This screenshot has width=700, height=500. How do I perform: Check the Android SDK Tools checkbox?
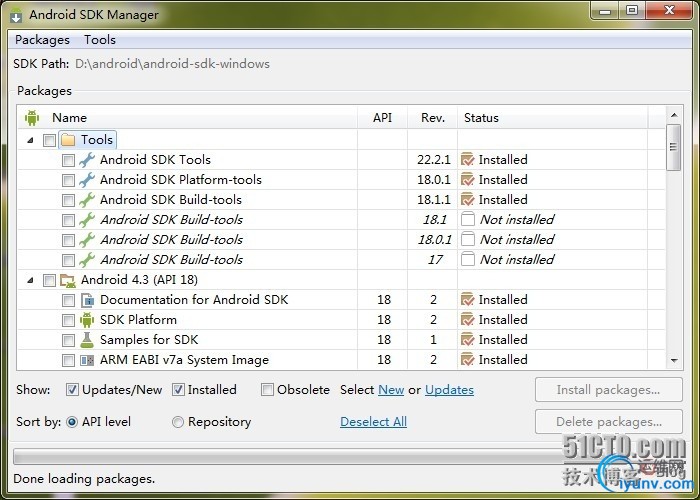(x=68, y=160)
